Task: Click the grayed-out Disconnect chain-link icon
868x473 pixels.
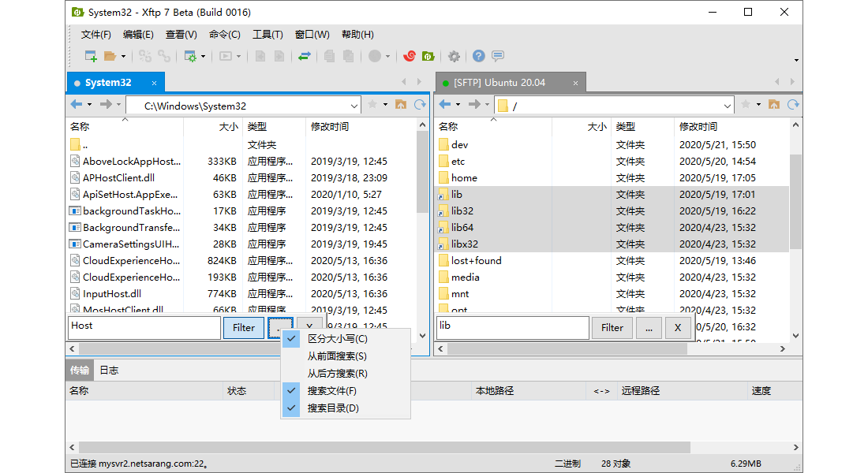Action: (x=164, y=57)
